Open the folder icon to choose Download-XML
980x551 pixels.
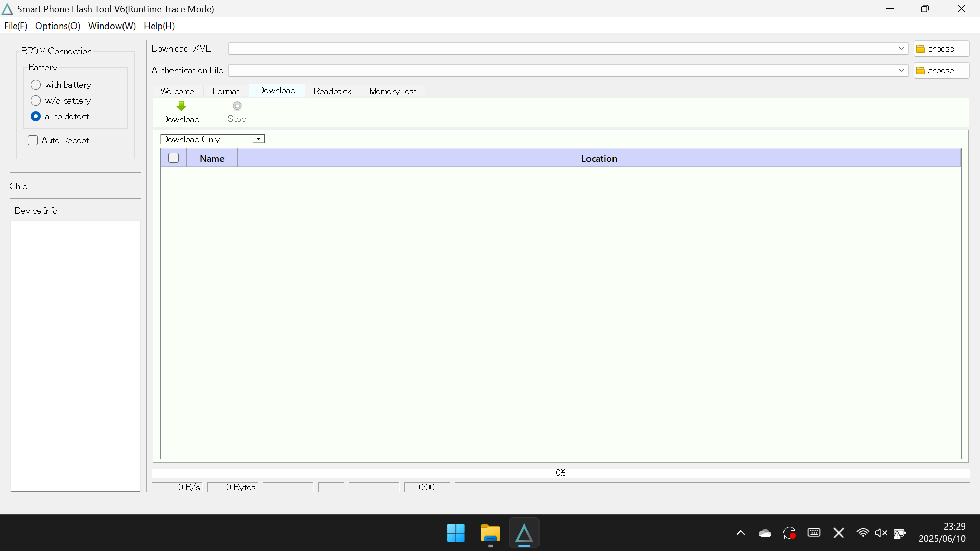point(920,48)
